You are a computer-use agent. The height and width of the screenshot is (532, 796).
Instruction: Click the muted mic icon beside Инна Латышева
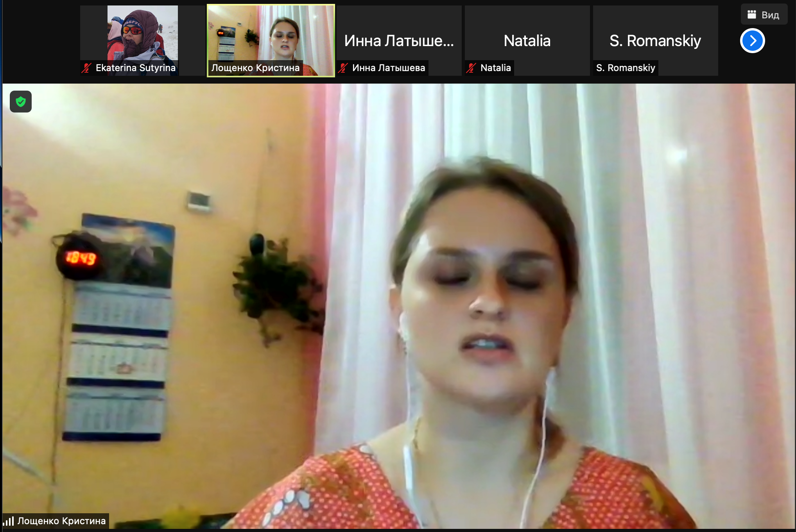[x=343, y=68]
